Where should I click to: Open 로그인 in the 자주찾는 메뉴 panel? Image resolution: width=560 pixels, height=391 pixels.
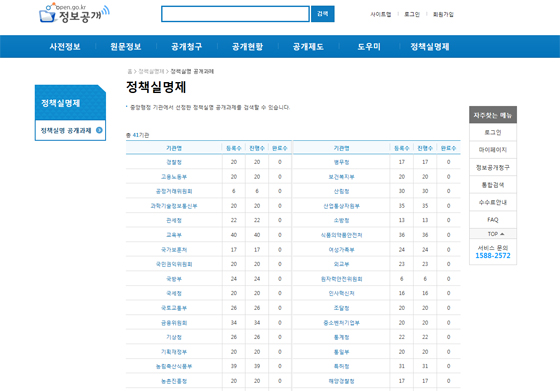(493, 132)
